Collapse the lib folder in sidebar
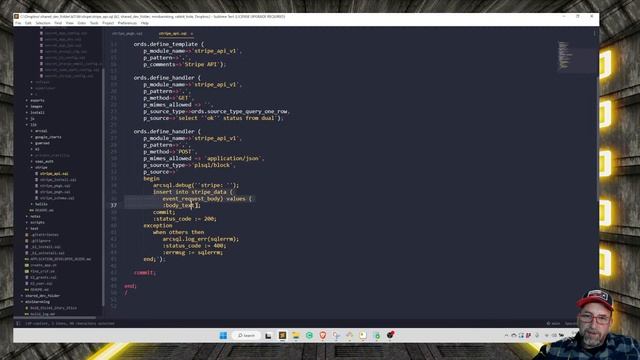This screenshot has width=640, height=360. click(33, 125)
